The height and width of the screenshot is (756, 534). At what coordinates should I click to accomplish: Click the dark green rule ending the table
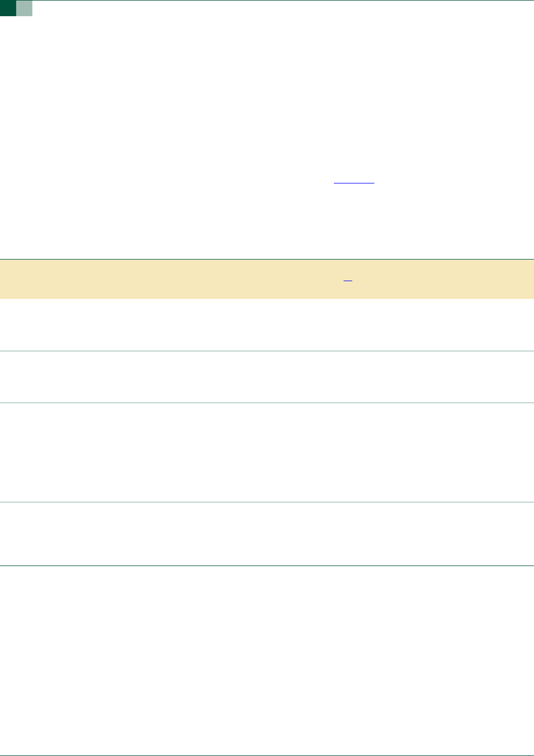(x=267, y=566)
